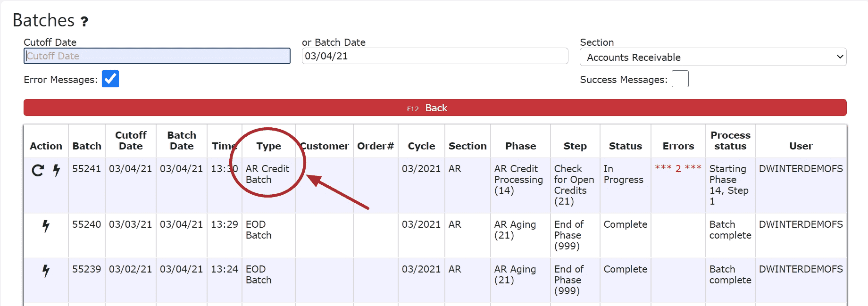Enable the Success Messages checkbox
The height and width of the screenshot is (306, 868).
click(680, 79)
